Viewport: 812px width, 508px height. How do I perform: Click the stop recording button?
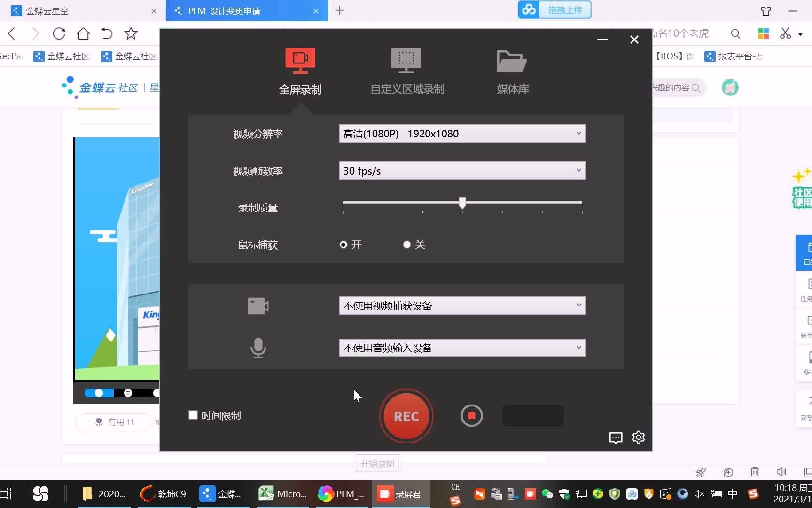tap(471, 416)
